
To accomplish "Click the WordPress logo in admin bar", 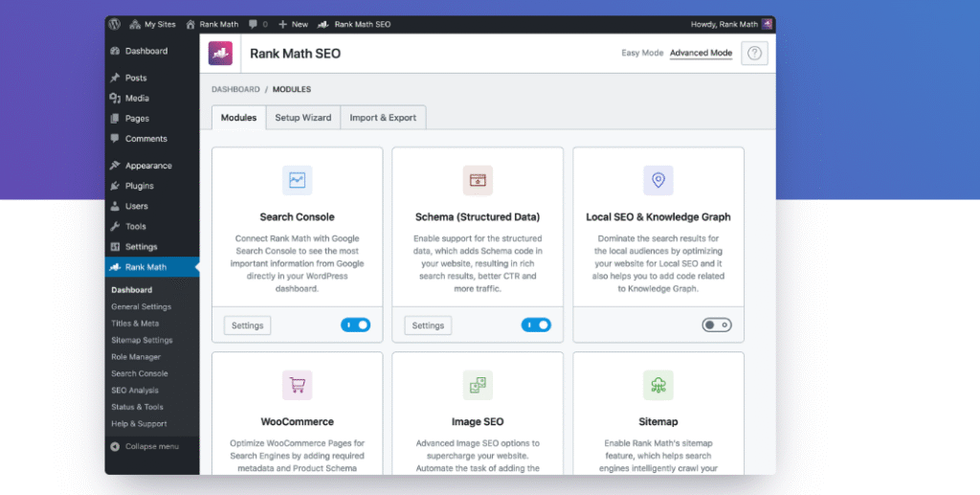I will [115, 24].
